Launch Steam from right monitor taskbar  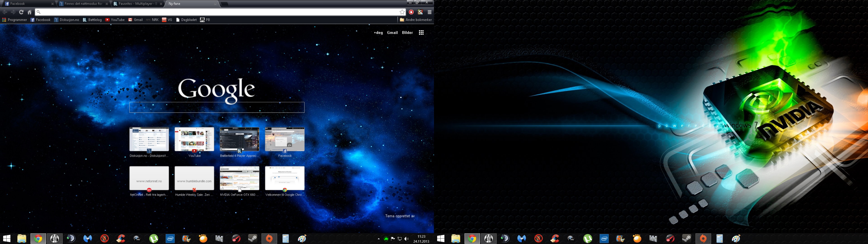point(686,239)
